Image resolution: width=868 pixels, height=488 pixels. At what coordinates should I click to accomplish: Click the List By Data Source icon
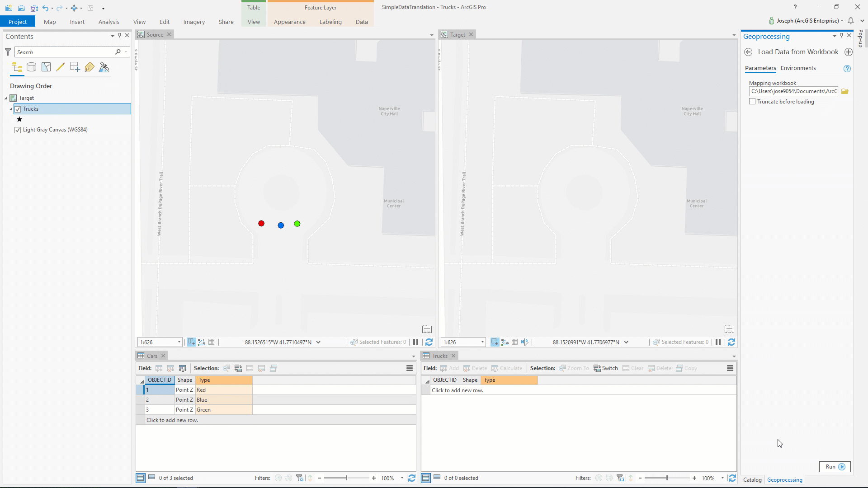click(32, 67)
